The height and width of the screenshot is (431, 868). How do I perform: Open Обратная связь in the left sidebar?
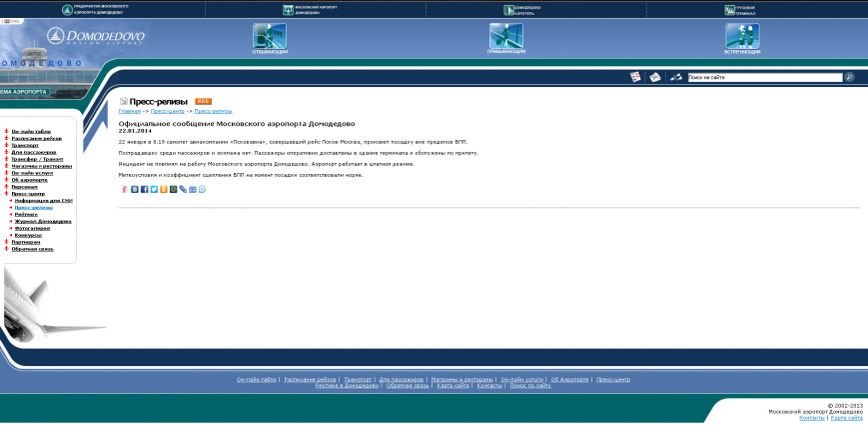[33, 249]
